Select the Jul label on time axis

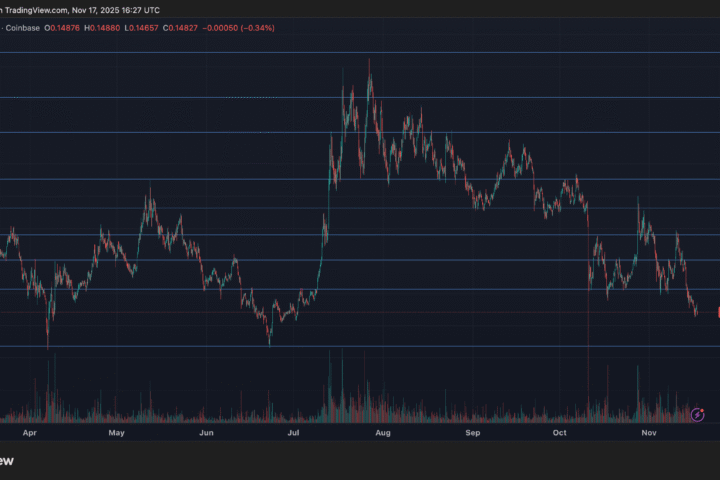coord(294,434)
